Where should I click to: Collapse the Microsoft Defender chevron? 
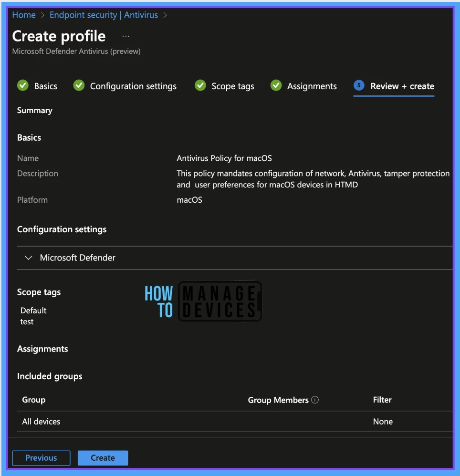point(28,258)
